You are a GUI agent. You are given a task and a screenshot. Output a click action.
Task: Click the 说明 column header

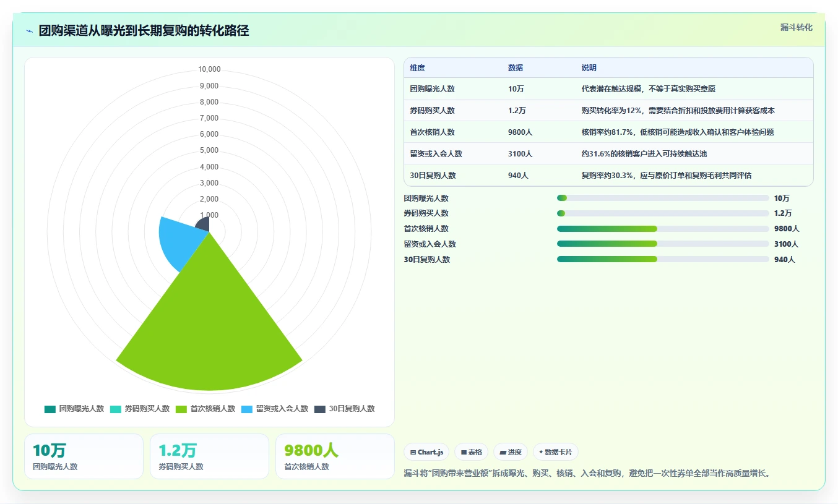(589, 68)
